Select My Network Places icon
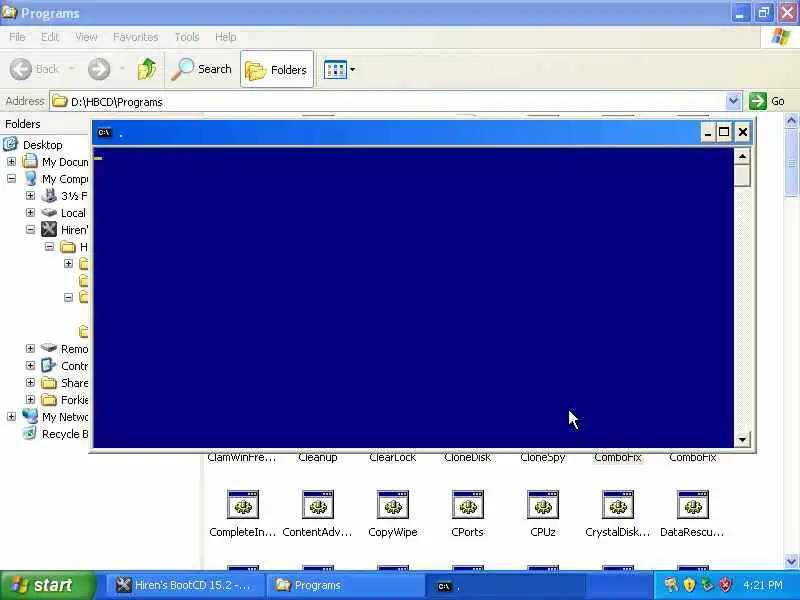This screenshot has height=600, width=800. point(30,416)
